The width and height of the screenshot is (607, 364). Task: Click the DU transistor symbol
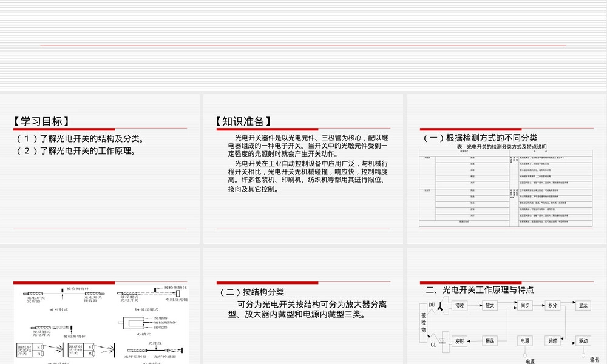coord(440,306)
